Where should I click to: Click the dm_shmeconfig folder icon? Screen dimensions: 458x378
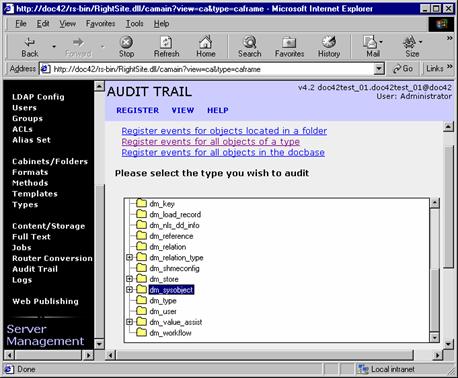tap(141, 268)
